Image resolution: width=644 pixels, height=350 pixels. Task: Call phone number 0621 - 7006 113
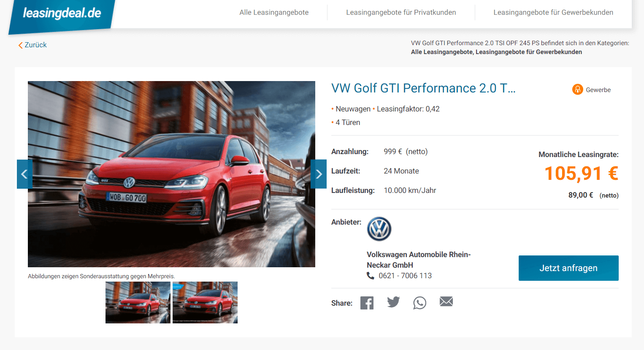tap(405, 276)
